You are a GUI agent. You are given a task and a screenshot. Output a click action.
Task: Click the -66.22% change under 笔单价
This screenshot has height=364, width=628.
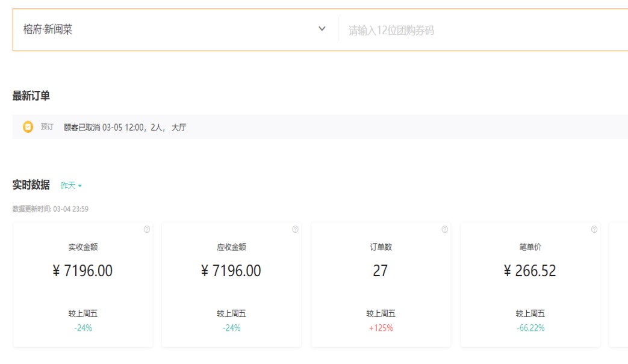click(530, 328)
